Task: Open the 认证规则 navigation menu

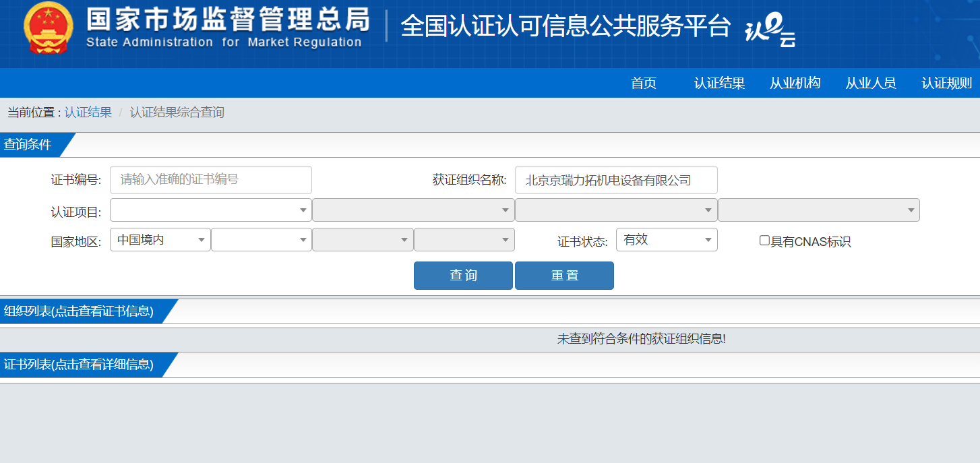Action: click(x=947, y=83)
